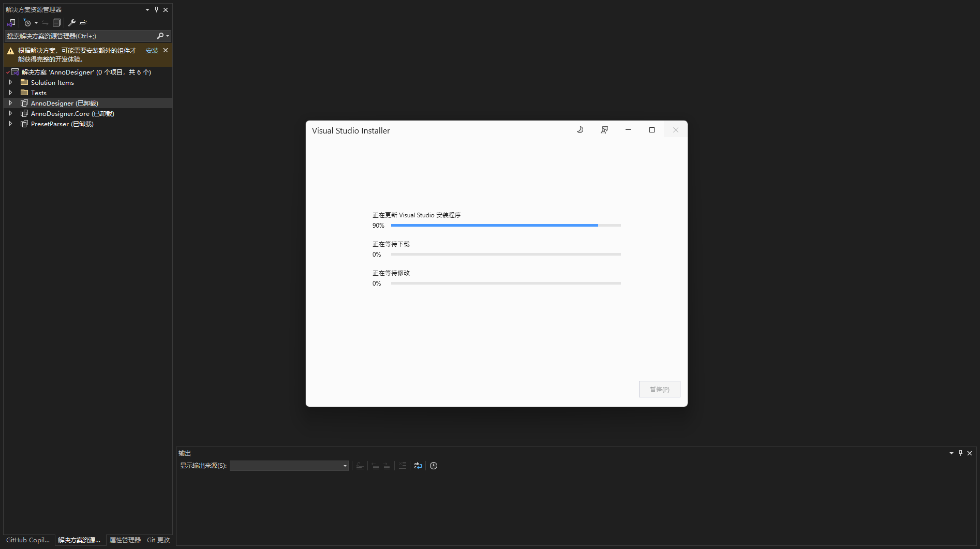The width and height of the screenshot is (980, 549).
Task: Click the preview selected items icon
Action: (83, 23)
